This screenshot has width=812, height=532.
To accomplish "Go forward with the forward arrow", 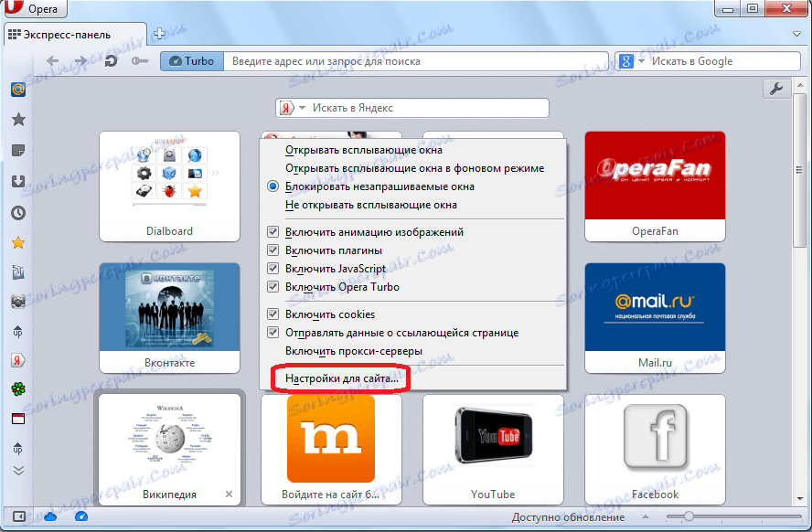I will click(80, 61).
